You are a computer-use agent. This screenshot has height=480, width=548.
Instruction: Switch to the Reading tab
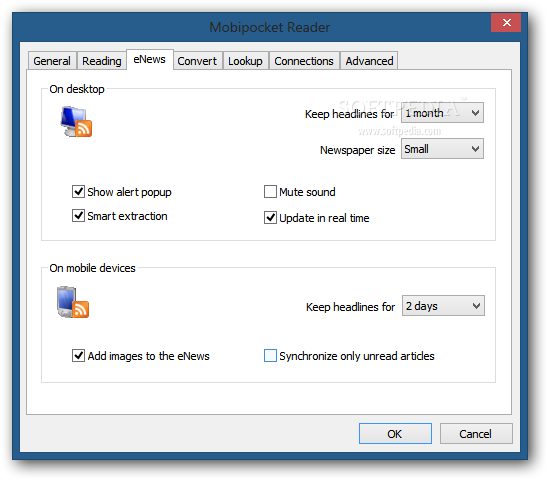coord(102,61)
